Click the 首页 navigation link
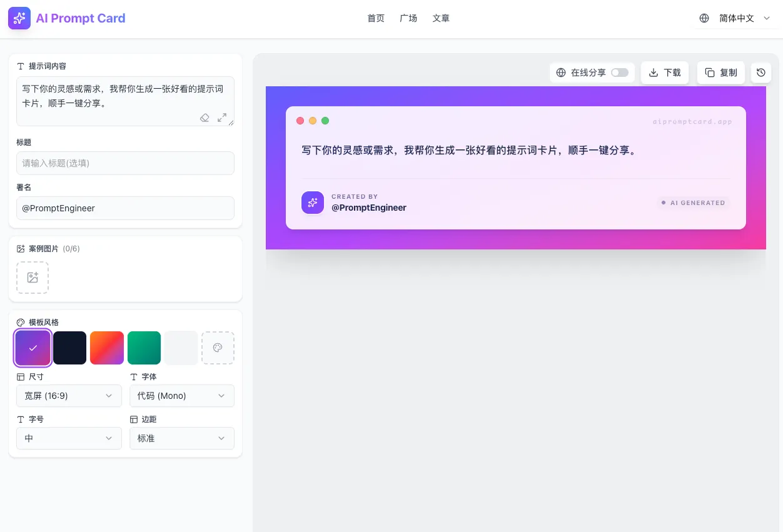Viewport: 783px width, 532px height. [375, 18]
